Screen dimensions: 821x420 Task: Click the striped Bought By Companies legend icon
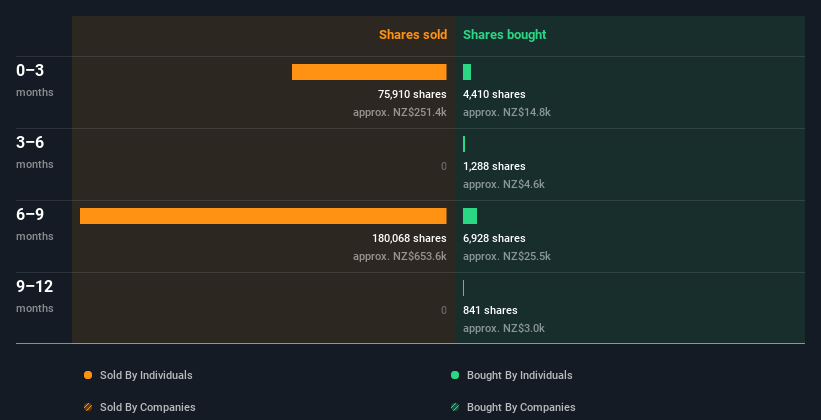[x=455, y=407]
